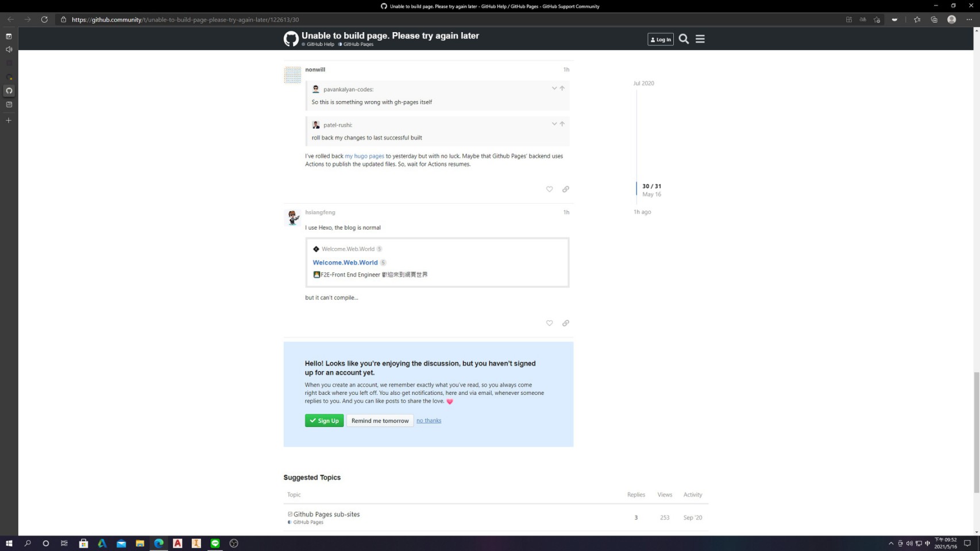Open LINE app from the taskbar

pyautogui.click(x=215, y=544)
